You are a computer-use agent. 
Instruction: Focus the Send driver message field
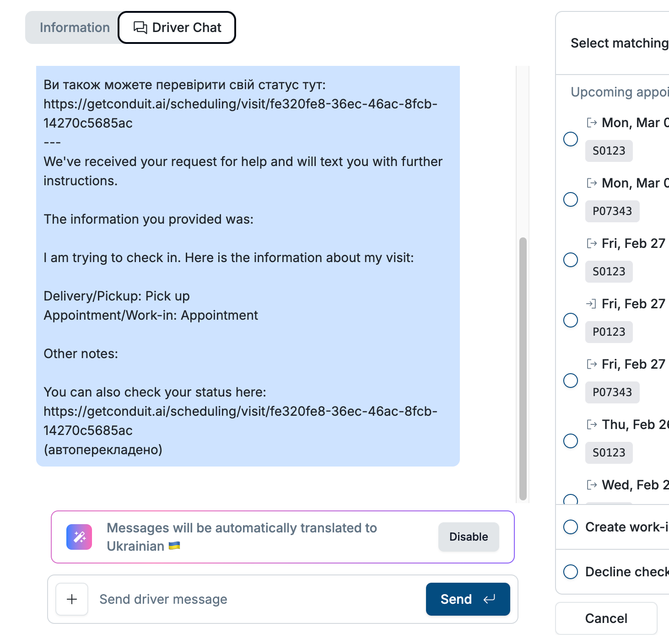[256, 599]
